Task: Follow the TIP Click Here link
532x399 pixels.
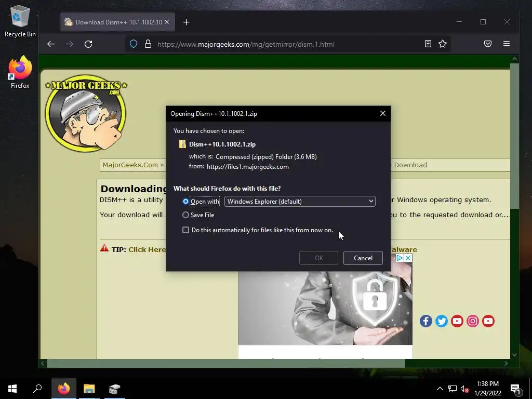Action: (x=147, y=249)
